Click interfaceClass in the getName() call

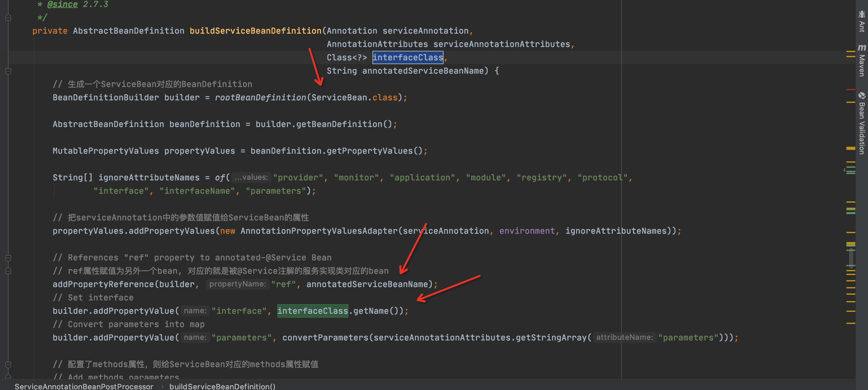point(312,311)
